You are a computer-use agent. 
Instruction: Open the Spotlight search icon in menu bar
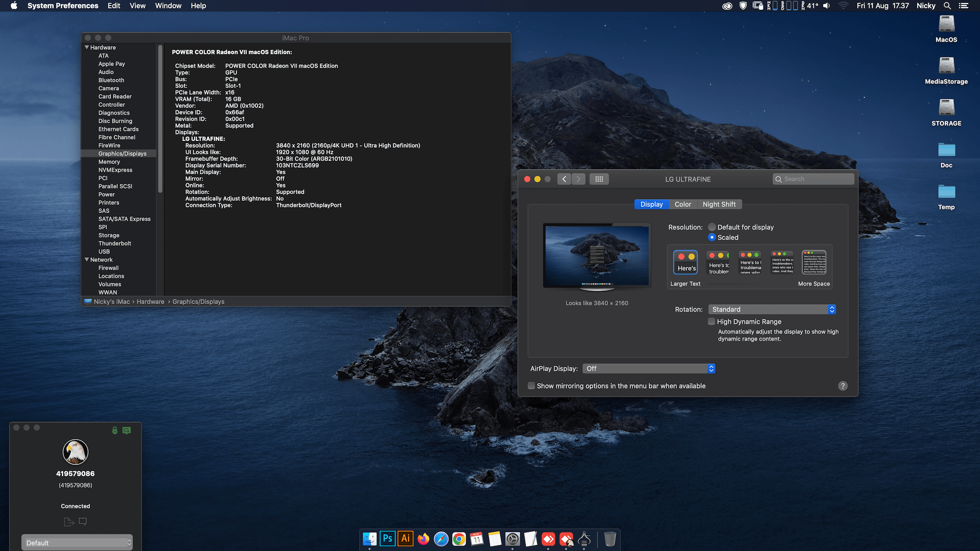(x=947, y=6)
